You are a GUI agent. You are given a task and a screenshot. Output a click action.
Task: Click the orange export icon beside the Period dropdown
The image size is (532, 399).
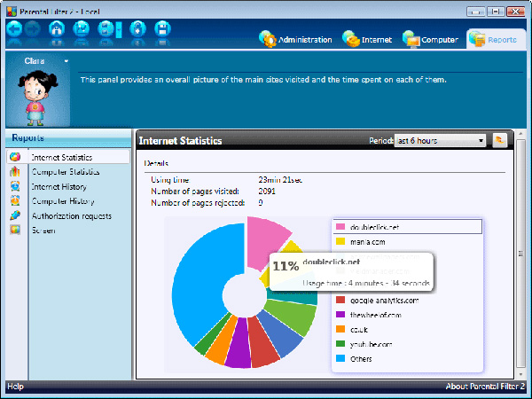click(500, 140)
